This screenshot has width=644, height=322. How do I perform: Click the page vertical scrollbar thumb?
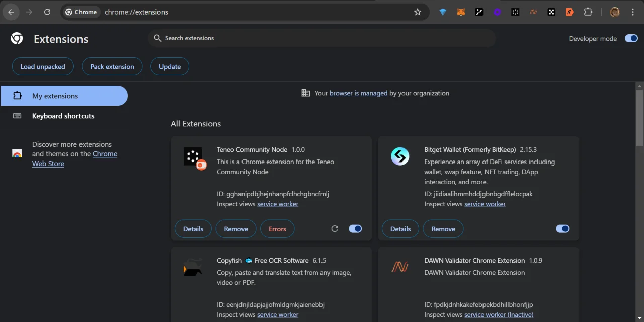click(639, 117)
